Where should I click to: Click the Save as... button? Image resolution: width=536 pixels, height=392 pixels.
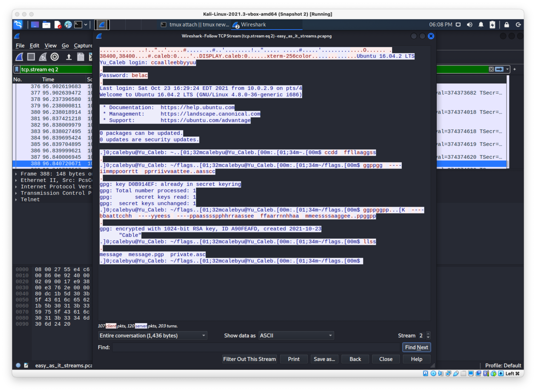pyautogui.click(x=324, y=359)
